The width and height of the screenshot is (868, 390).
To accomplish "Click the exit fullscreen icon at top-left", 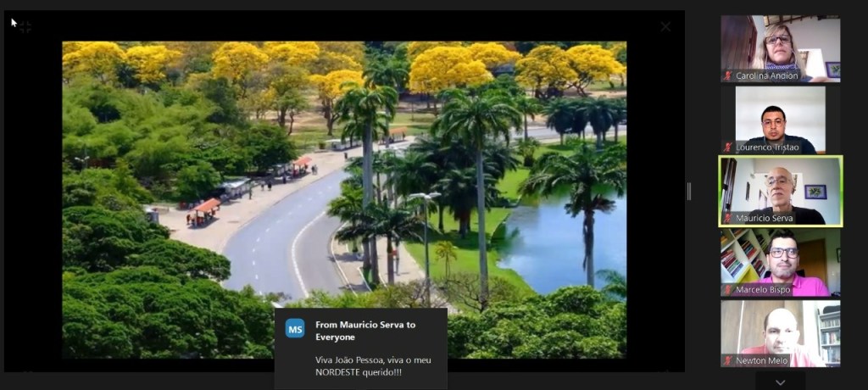I will 25,27.
